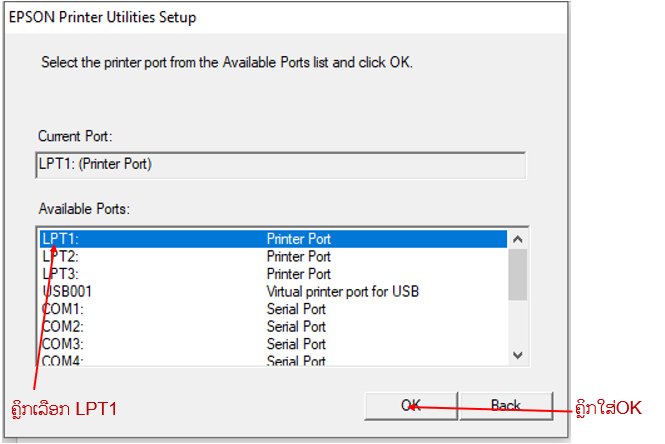Select COM2 from the ports list
Image resolution: width=665 pixels, height=444 pixels.
(150, 326)
